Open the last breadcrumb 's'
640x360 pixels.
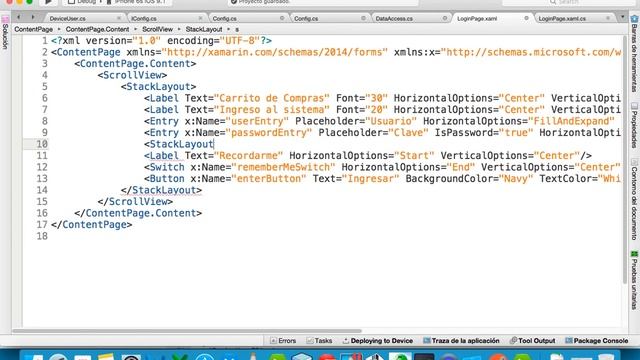coord(237,29)
